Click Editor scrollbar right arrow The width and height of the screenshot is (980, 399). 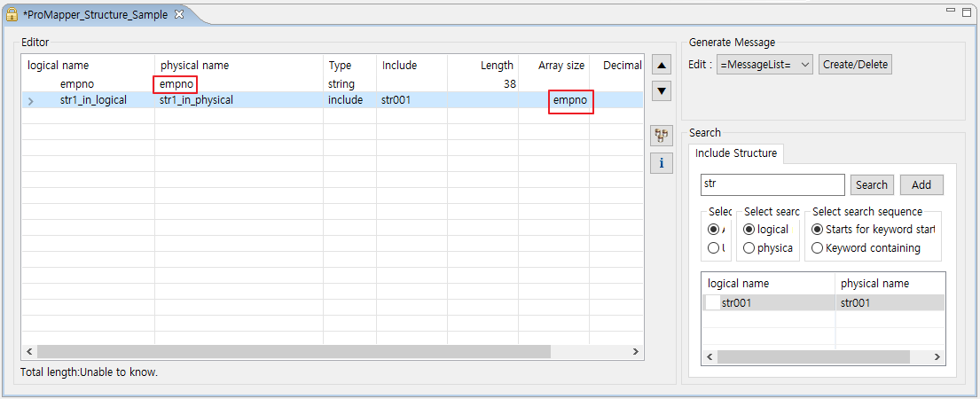(x=636, y=351)
